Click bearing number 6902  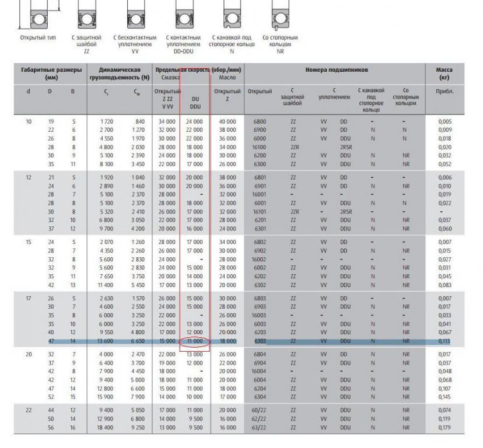(x=260, y=251)
